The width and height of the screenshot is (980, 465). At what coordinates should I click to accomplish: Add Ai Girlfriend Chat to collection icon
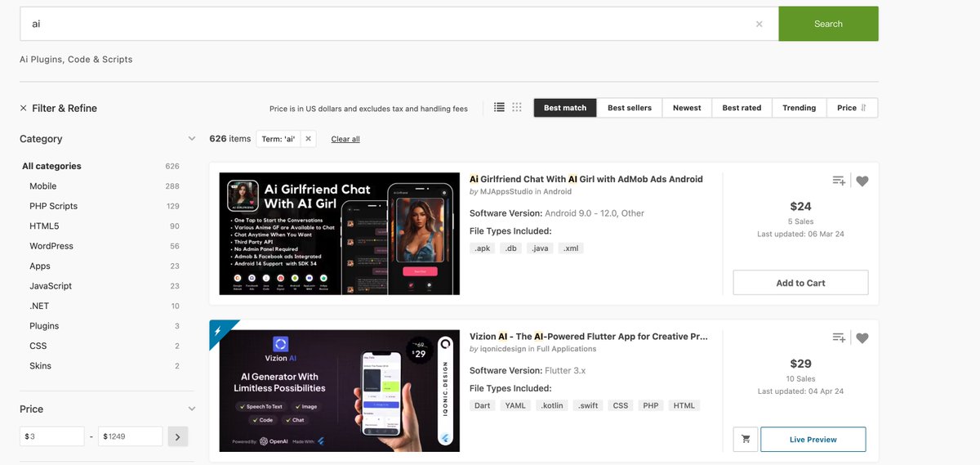coord(839,181)
